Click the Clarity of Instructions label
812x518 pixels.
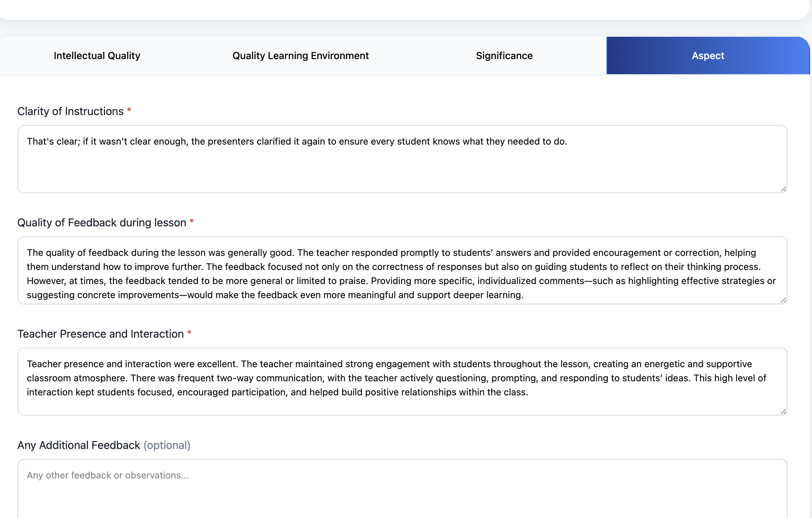point(70,111)
